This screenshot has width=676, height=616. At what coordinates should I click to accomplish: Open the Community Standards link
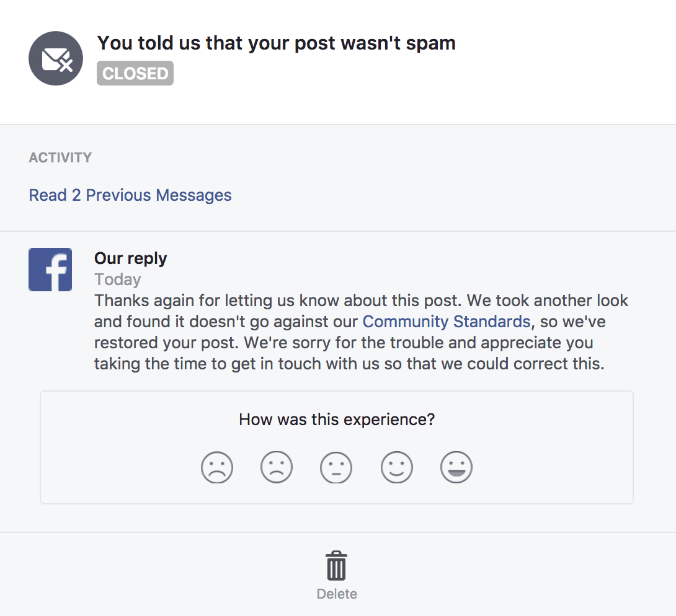[446, 322]
